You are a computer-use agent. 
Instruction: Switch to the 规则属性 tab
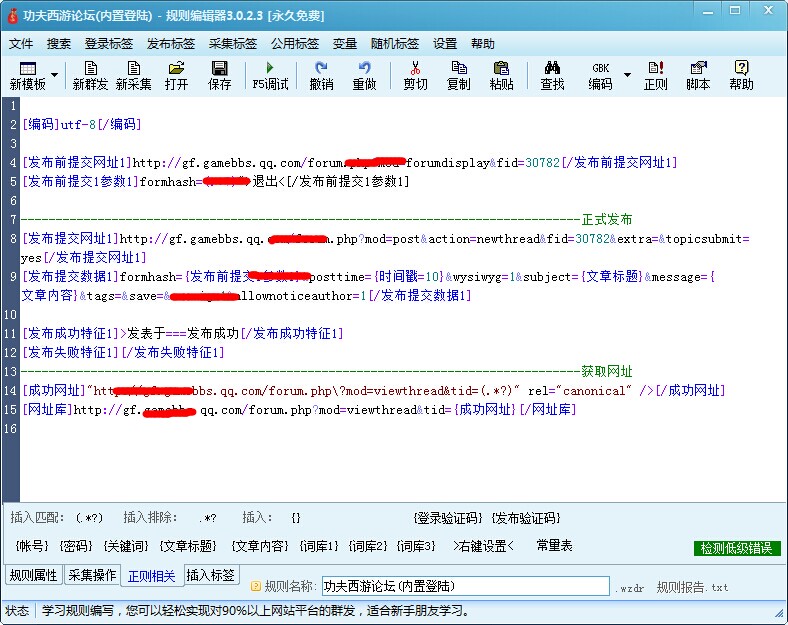(34, 575)
